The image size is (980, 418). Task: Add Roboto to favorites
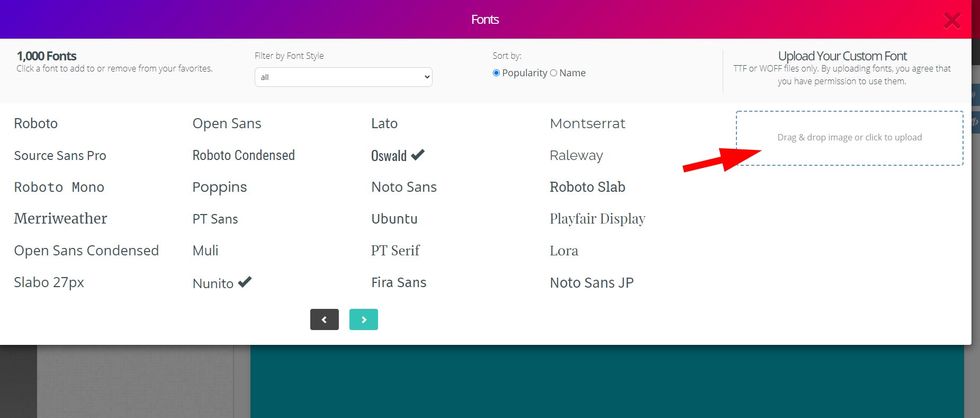coord(36,123)
